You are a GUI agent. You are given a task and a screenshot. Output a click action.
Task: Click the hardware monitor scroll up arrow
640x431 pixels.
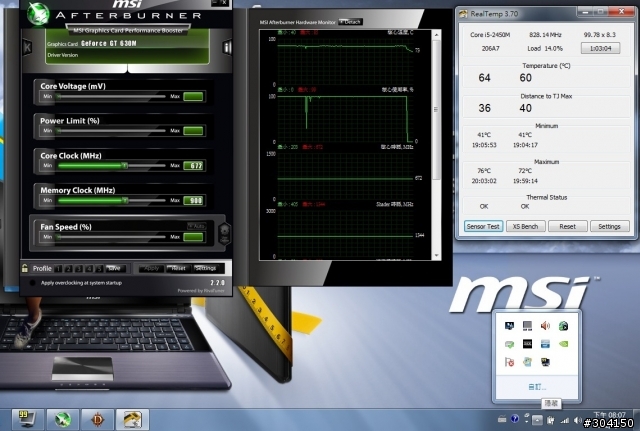coord(436,35)
